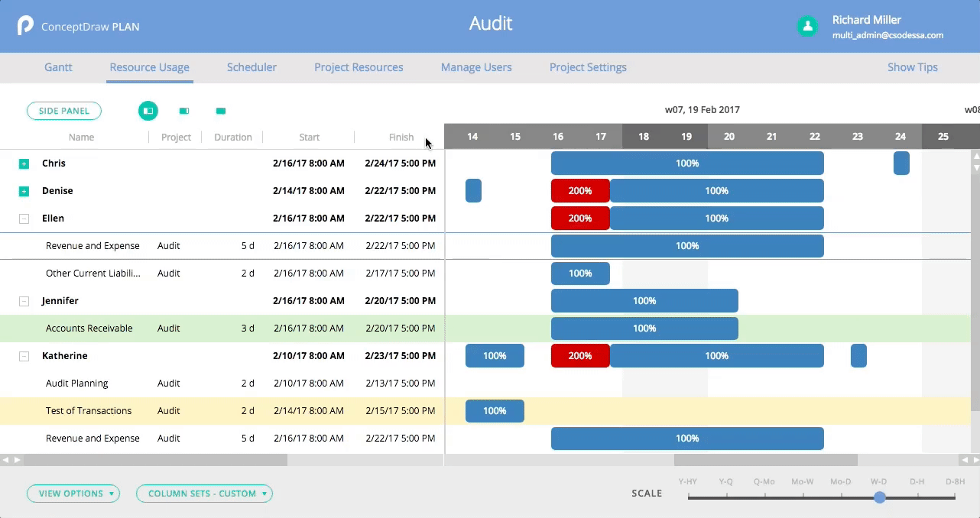This screenshot has width=980, height=518.
Task: Select Ellen's red 200% overload bar
Action: point(580,219)
